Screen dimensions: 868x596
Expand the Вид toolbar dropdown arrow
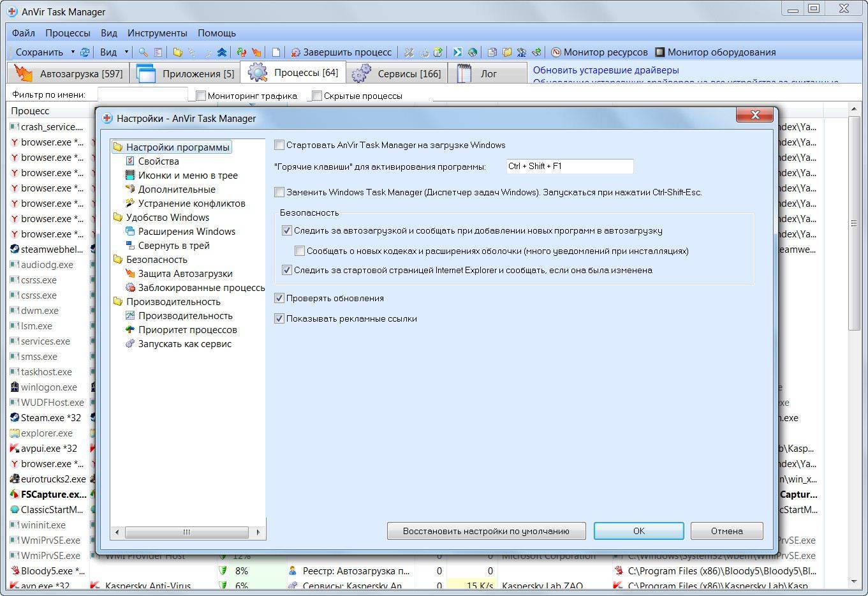[126, 52]
